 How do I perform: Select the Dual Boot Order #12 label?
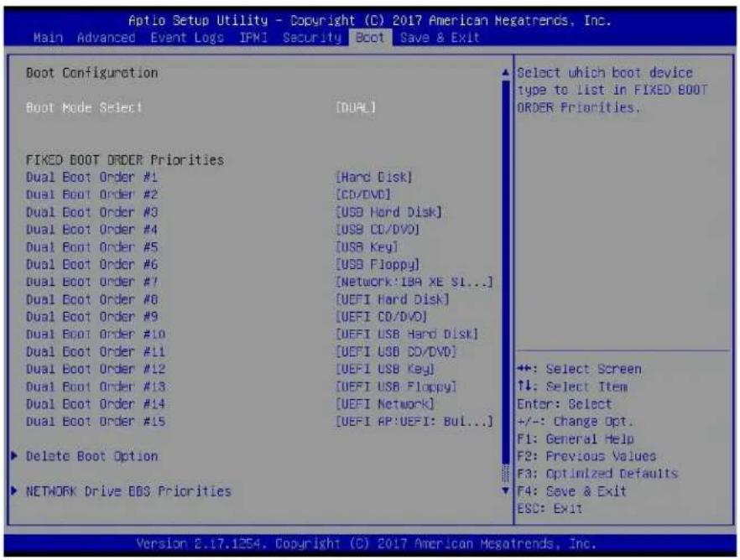click(x=96, y=369)
